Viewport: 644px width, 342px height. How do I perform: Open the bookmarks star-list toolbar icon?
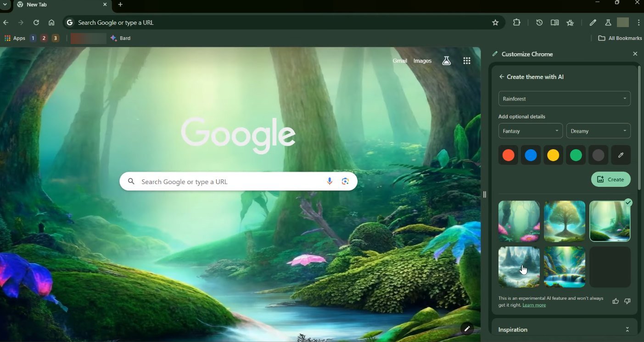coord(570,22)
